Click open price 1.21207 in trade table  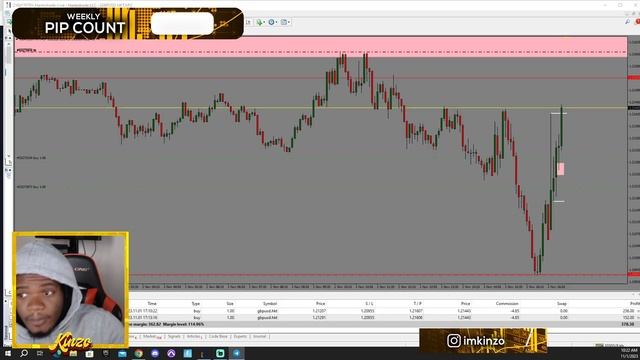(x=319, y=311)
